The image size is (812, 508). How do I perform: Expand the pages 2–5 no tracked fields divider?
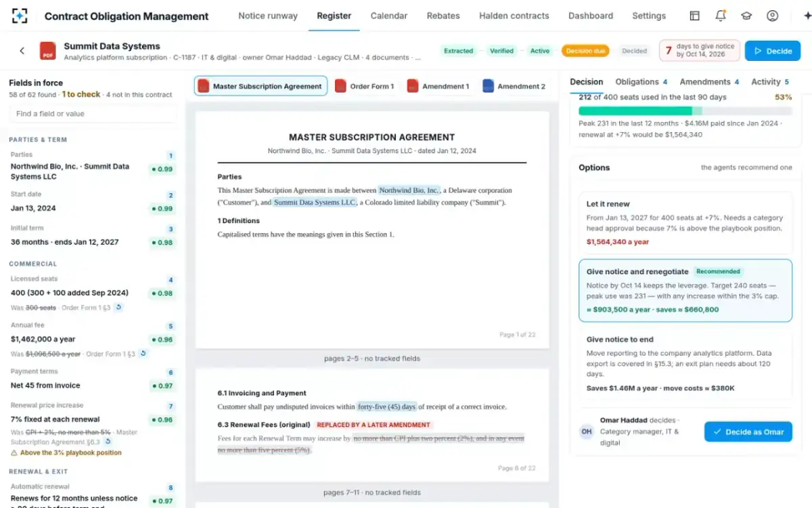tap(372, 358)
